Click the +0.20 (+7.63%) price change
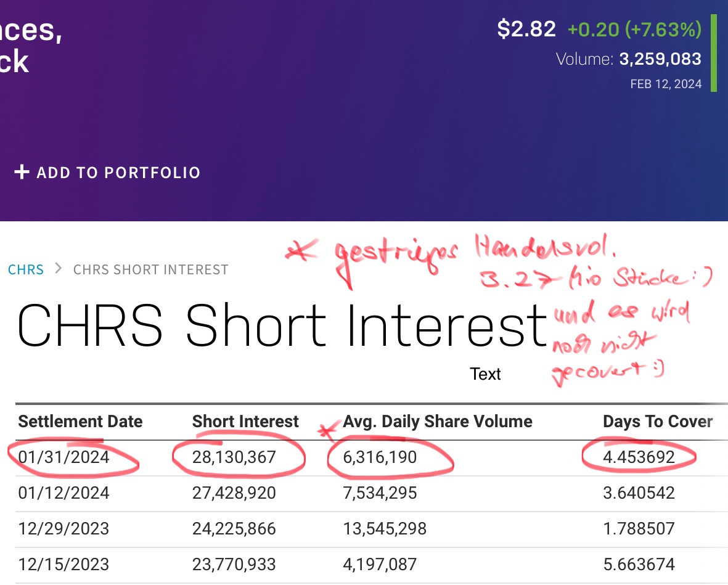728x585 pixels. (x=634, y=29)
